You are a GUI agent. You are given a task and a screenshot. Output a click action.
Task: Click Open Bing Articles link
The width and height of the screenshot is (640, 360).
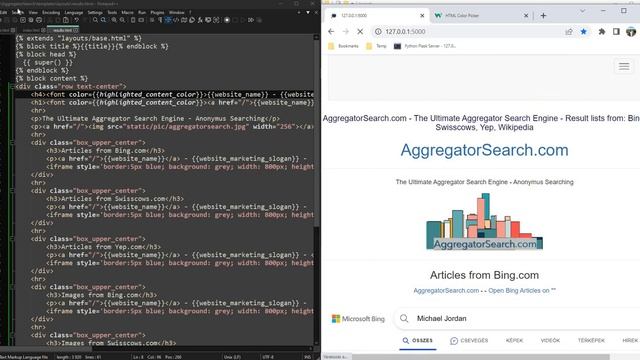tap(522, 291)
